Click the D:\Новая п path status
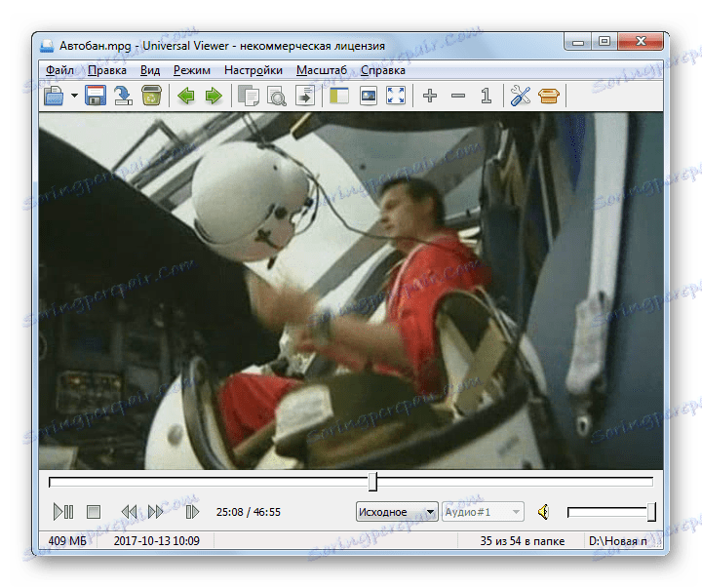The height and width of the screenshot is (588, 702). click(618, 541)
